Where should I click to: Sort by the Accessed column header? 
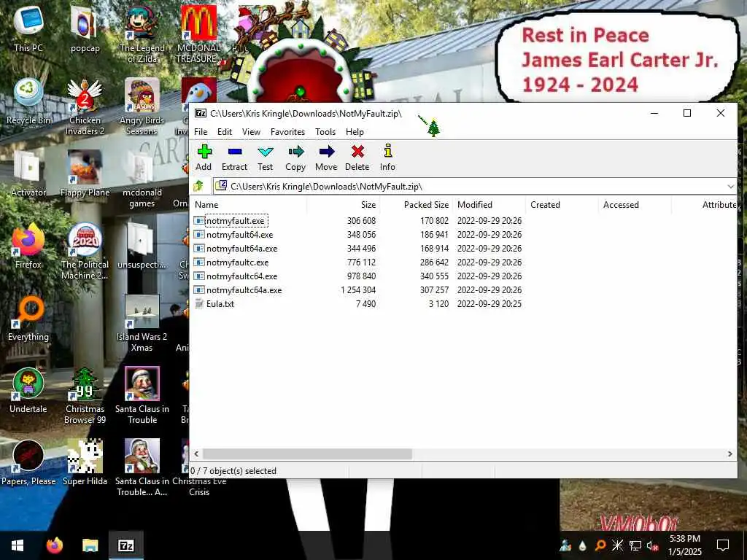pyautogui.click(x=635, y=205)
